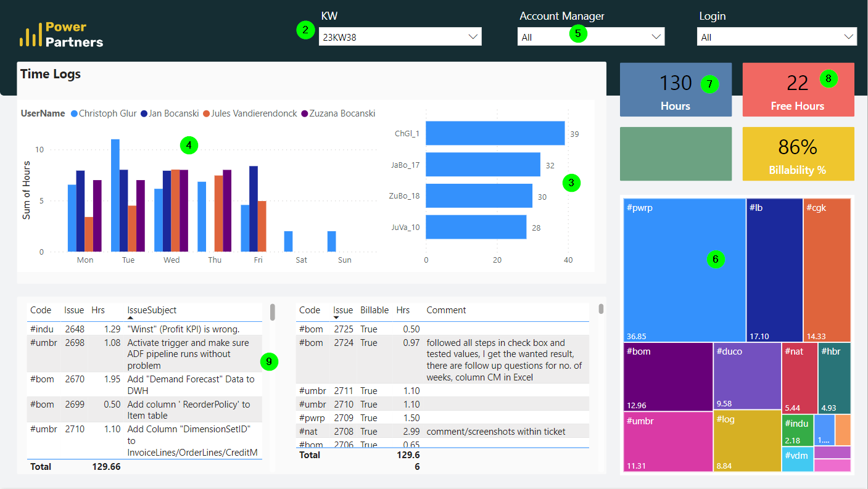Image resolution: width=868 pixels, height=489 pixels.
Task: Select Christoph Glur legend marker
Action: 75,113
